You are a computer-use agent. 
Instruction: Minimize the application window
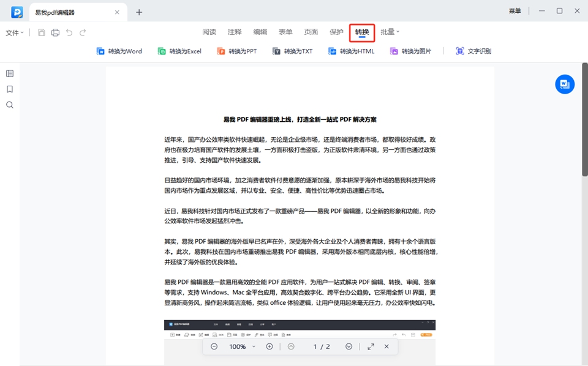[x=542, y=11]
